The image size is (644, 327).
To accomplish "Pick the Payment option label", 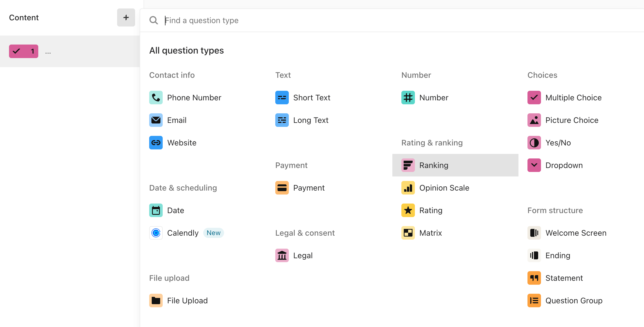I will (309, 188).
